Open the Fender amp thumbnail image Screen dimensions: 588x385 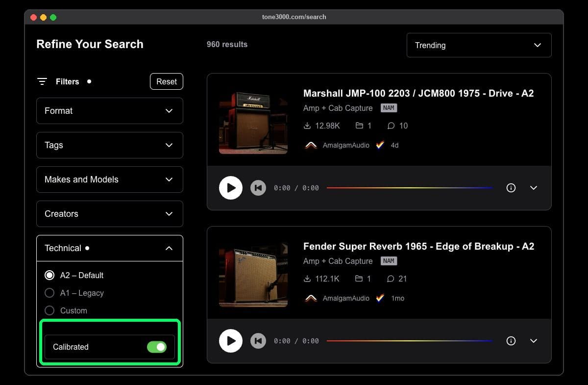point(253,273)
